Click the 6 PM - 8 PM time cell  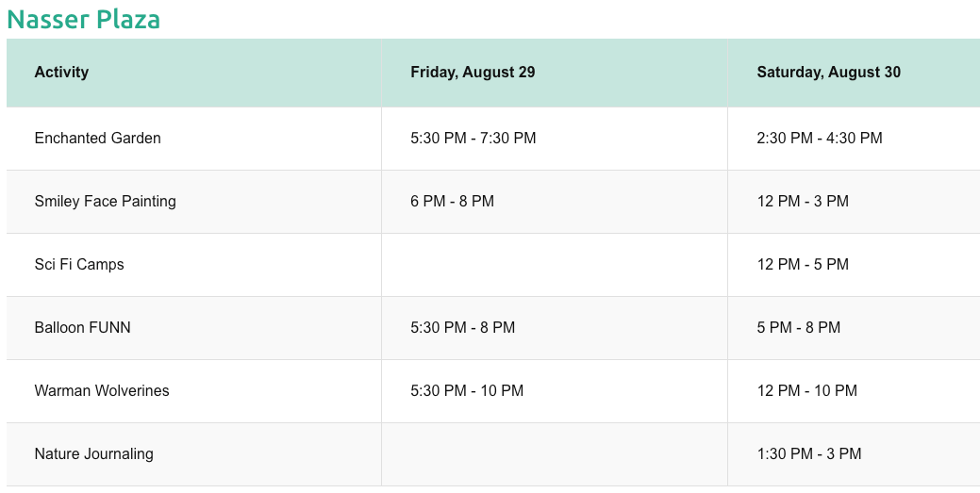(452, 202)
